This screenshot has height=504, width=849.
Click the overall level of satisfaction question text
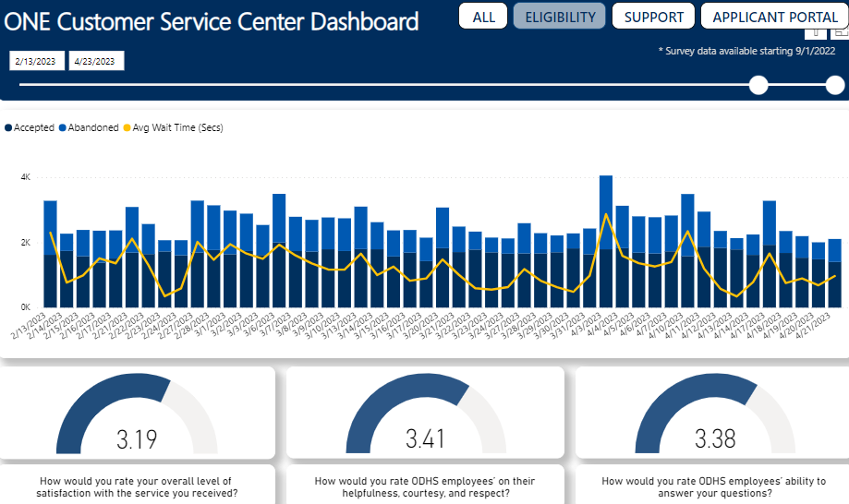(137, 487)
